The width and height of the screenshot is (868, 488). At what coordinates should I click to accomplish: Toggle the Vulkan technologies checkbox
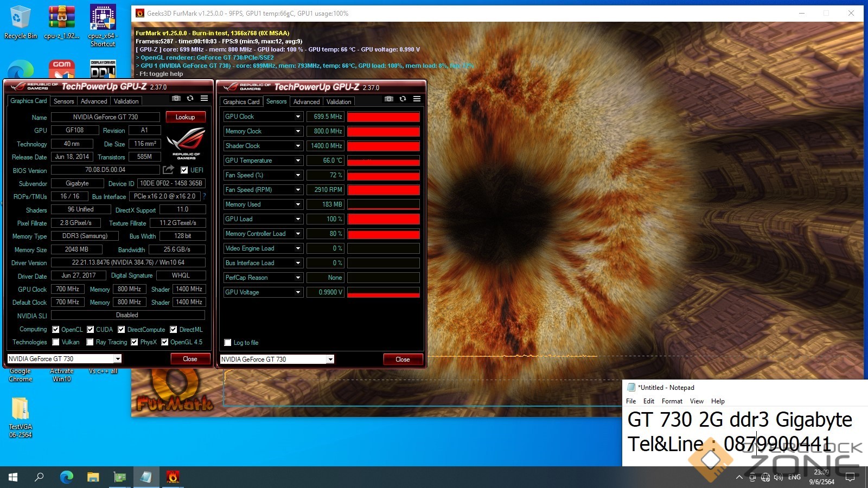pos(56,342)
